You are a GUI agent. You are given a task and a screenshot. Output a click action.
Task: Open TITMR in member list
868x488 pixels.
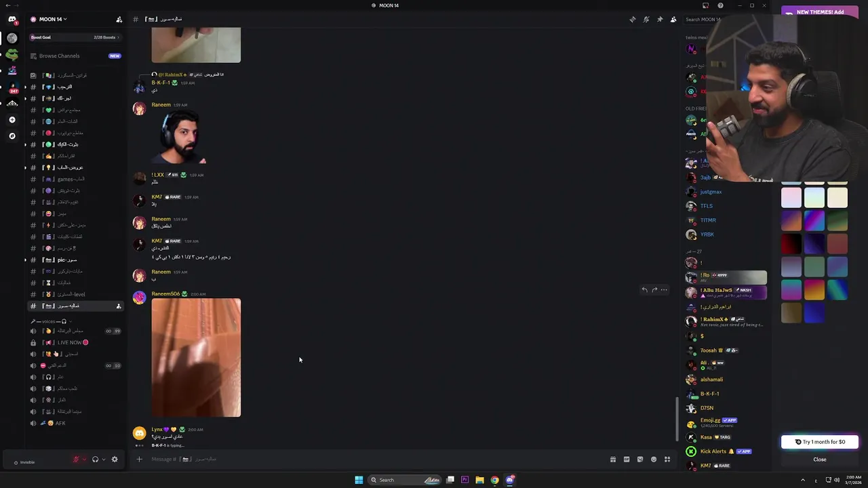(726, 220)
